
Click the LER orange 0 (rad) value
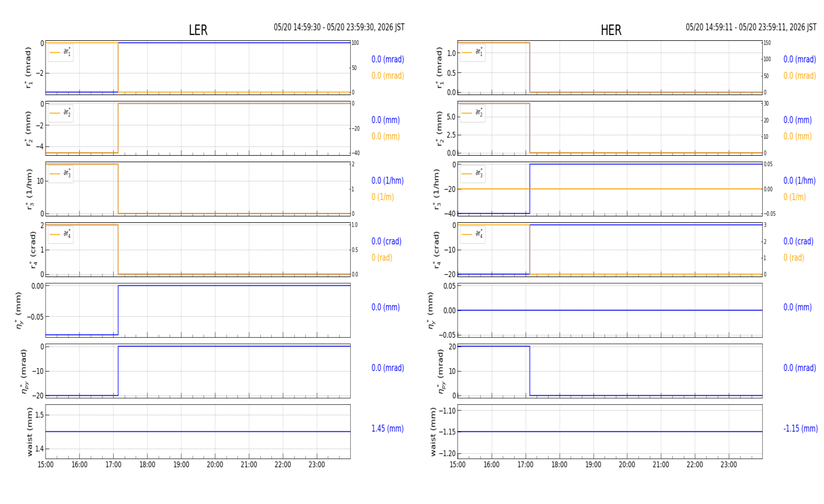pos(382,258)
